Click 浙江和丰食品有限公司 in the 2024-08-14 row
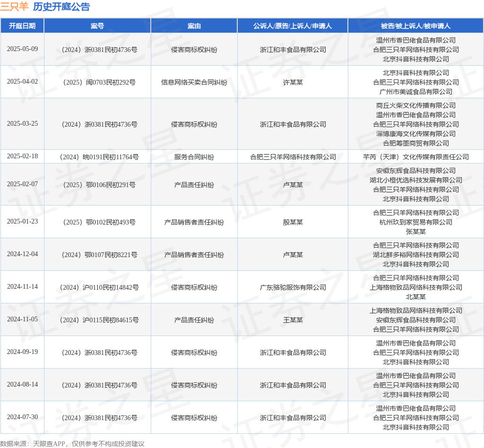This screenshot has width=484, height=448. click(293, 385)
